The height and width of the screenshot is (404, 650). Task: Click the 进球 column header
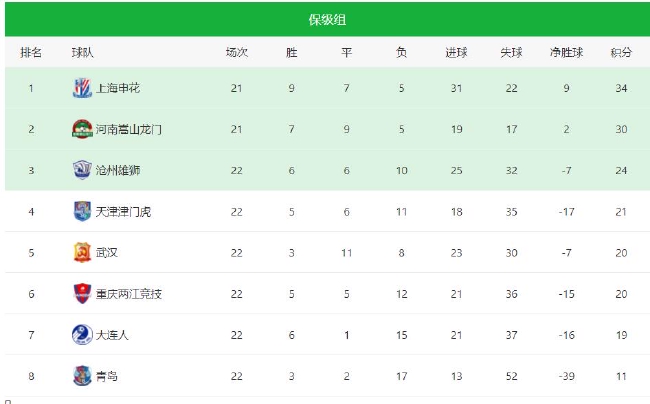tap(456, 52)
